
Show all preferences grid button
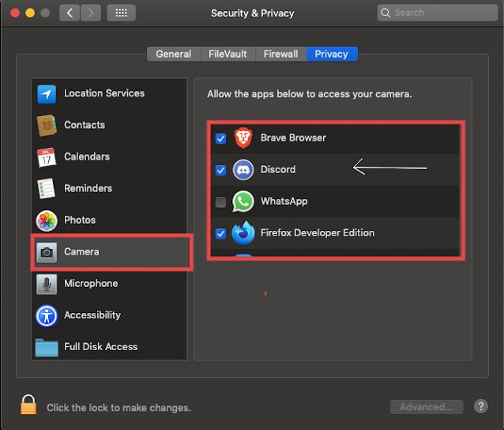[121, 13]
